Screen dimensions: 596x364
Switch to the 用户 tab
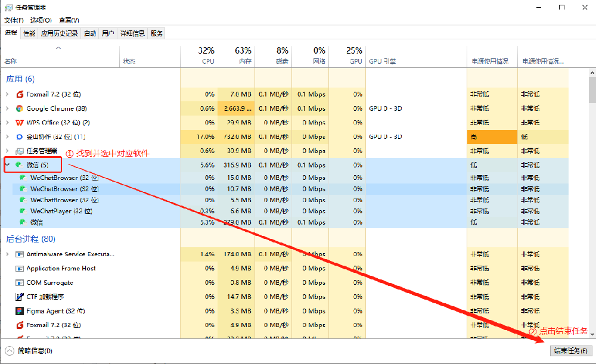pyautogui.click(x=108, y=33)
